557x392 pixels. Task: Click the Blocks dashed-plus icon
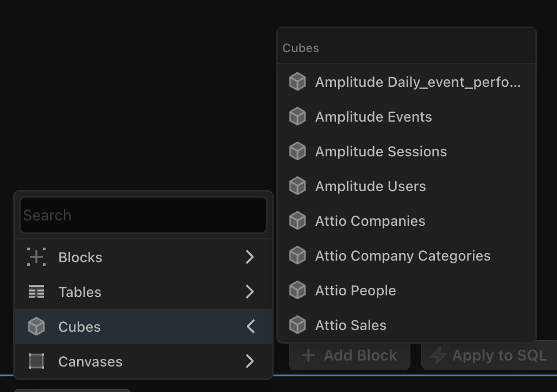point(36,257)
